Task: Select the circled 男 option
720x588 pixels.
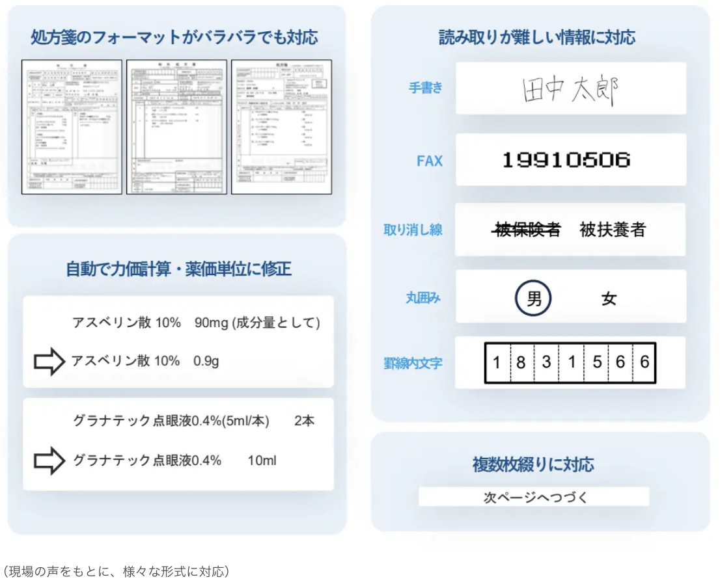Action: point(533,299)
